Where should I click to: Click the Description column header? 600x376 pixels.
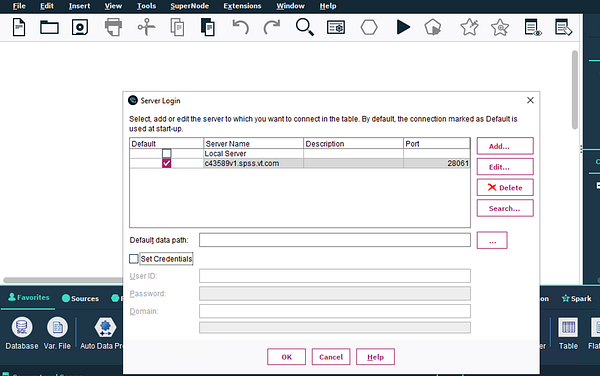[353, 143]
